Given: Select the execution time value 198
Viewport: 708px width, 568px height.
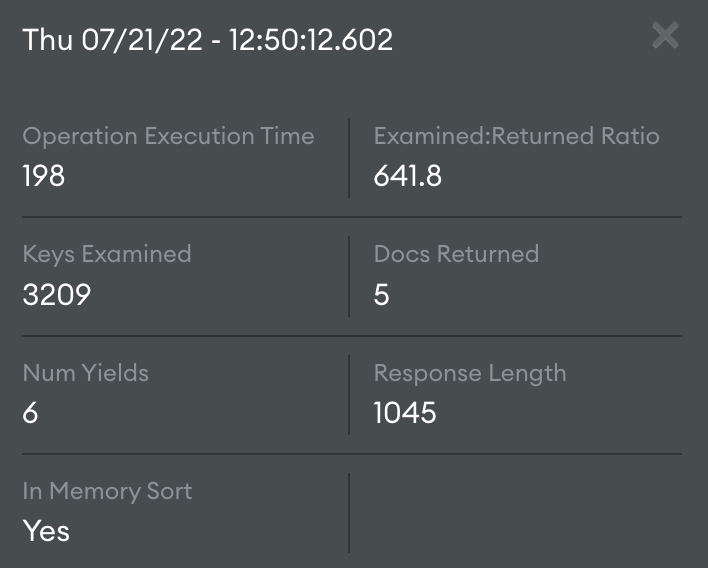Looking at the screenshot, I should coord(44,176).
